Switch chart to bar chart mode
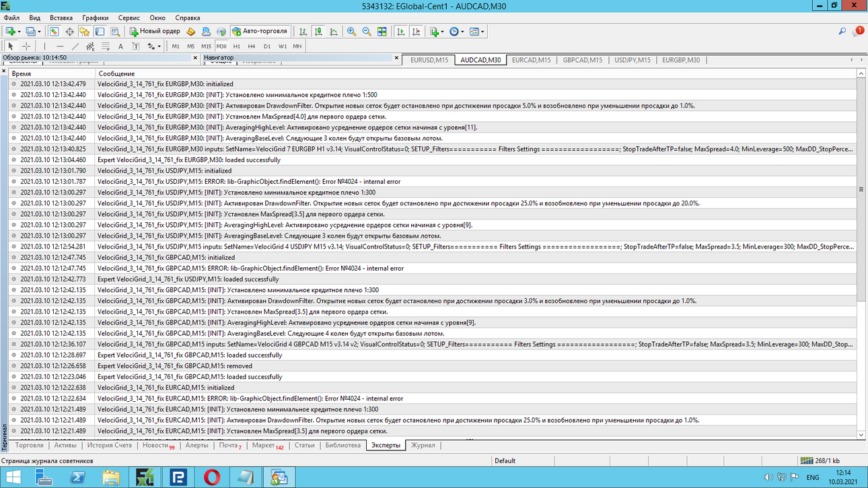868x488 pixels. [x=303, y=31]
